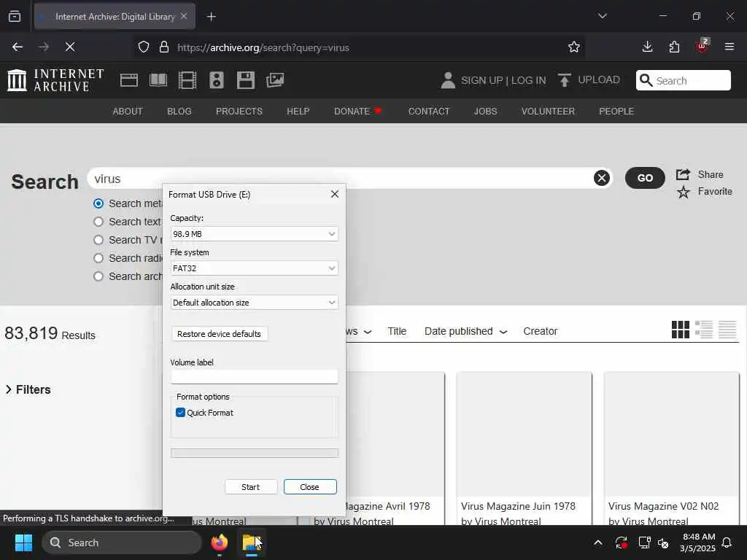
Task: Open Firefox View button
Action: 15,17
